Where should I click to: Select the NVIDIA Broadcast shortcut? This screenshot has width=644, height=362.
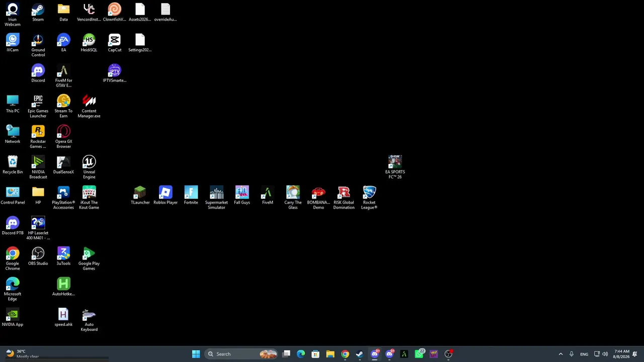[x=38, y=168]
